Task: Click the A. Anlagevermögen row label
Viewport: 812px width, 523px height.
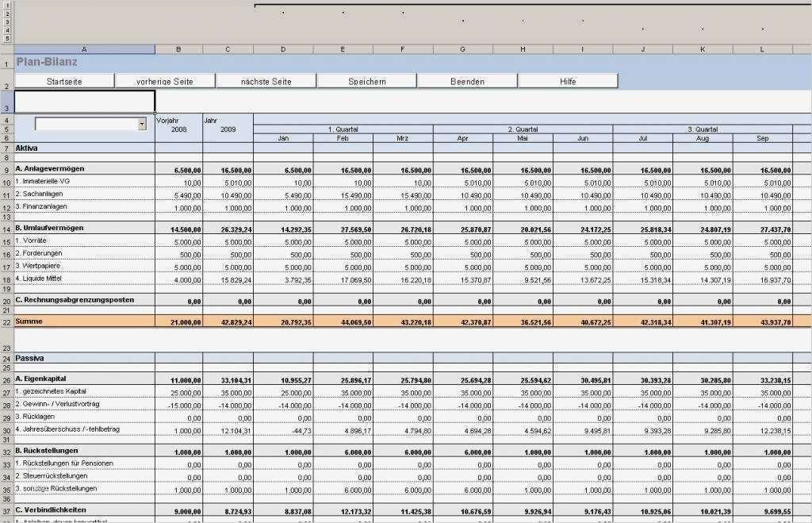Action: click(x=48, y=170)
